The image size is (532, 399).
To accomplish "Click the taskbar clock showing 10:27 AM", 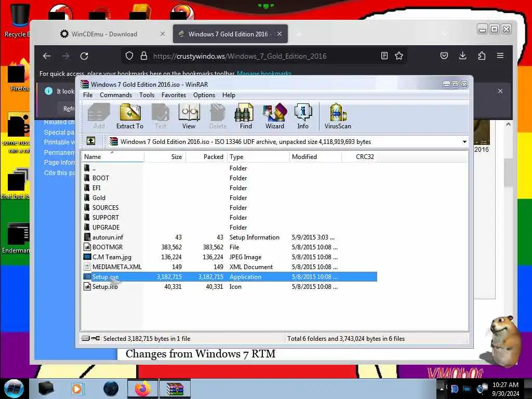I will [x=506, y=389].
